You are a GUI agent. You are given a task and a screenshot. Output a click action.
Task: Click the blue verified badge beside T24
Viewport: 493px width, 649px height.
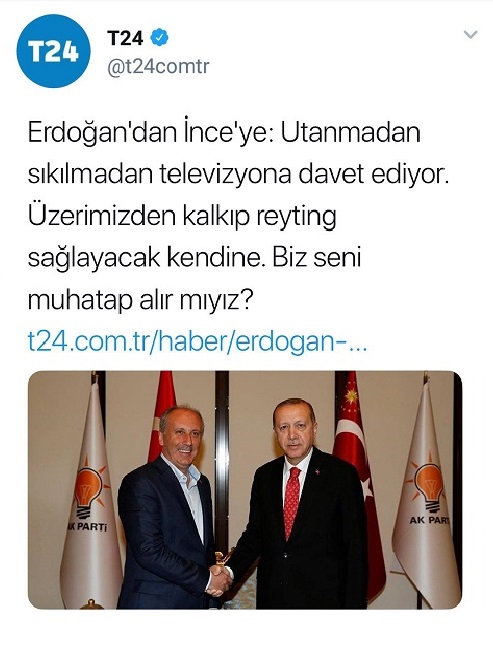159,38
